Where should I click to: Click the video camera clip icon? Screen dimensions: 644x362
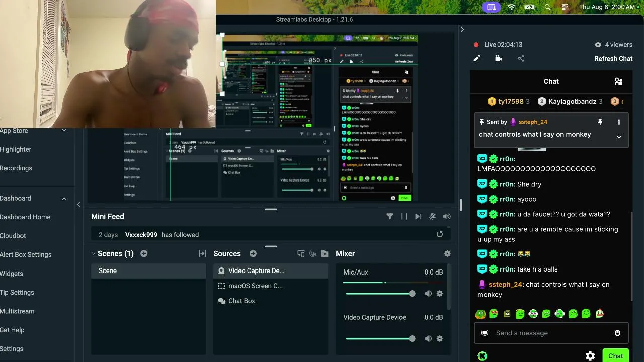[499, 58]
